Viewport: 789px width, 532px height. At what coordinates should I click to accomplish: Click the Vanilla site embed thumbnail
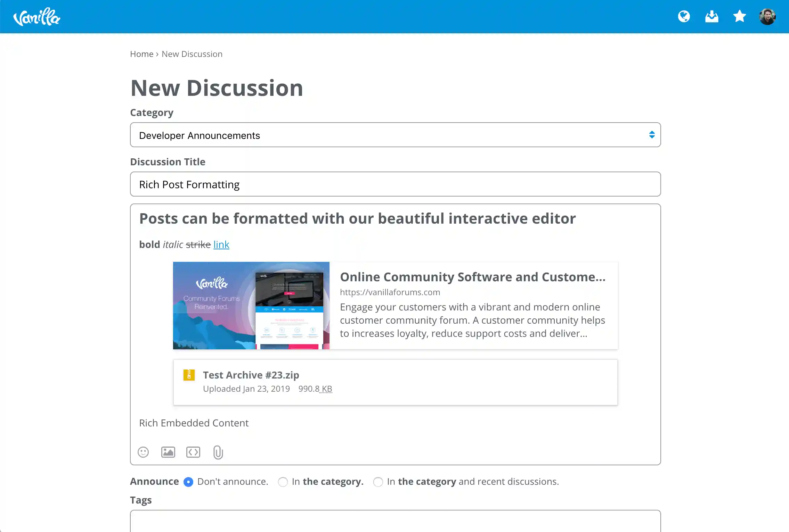click(x=251, y=306)
